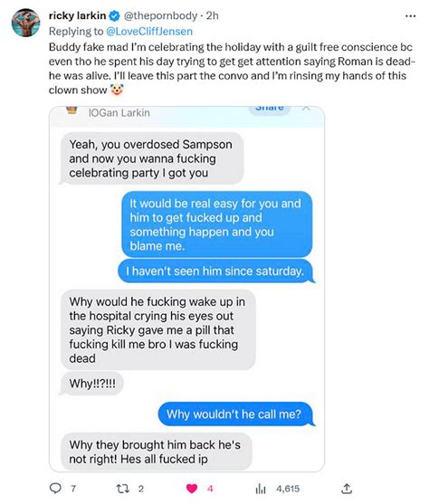Click the views count 4,615
Viewport: 429px width, 504px height.
[288, 489]
